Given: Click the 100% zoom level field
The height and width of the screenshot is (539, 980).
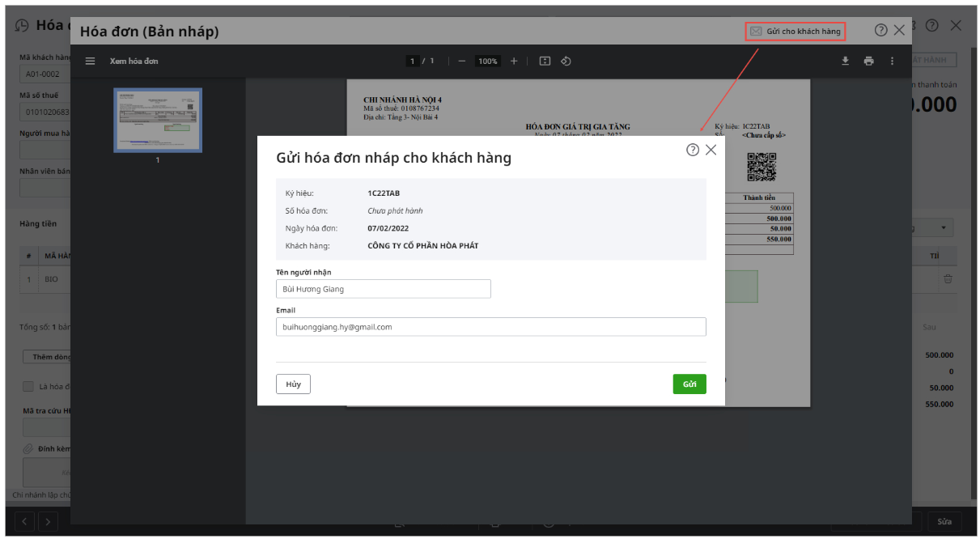Looking at the screenshot, I should coord(487,61).
